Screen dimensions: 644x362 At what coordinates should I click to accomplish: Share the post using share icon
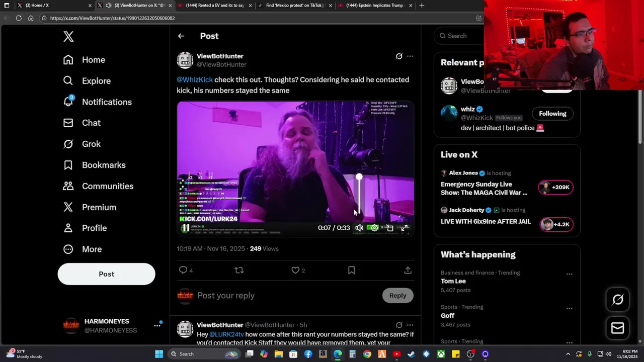(x=408, y=270)
